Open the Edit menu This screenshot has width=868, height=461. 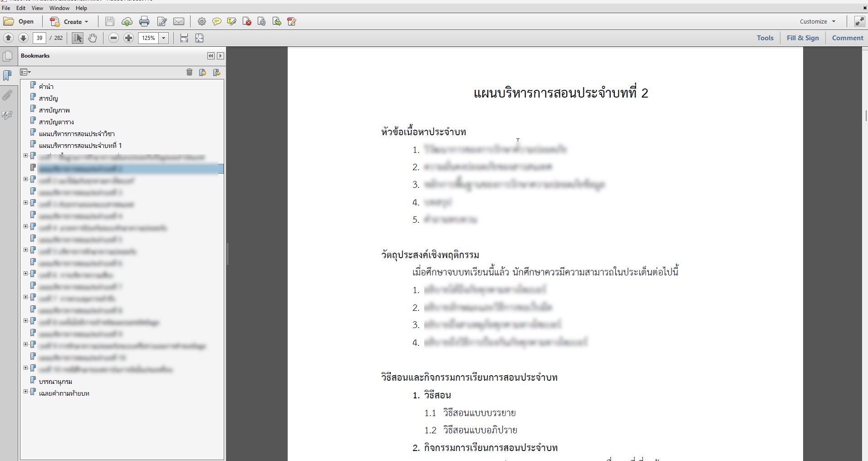coord(21,8)
